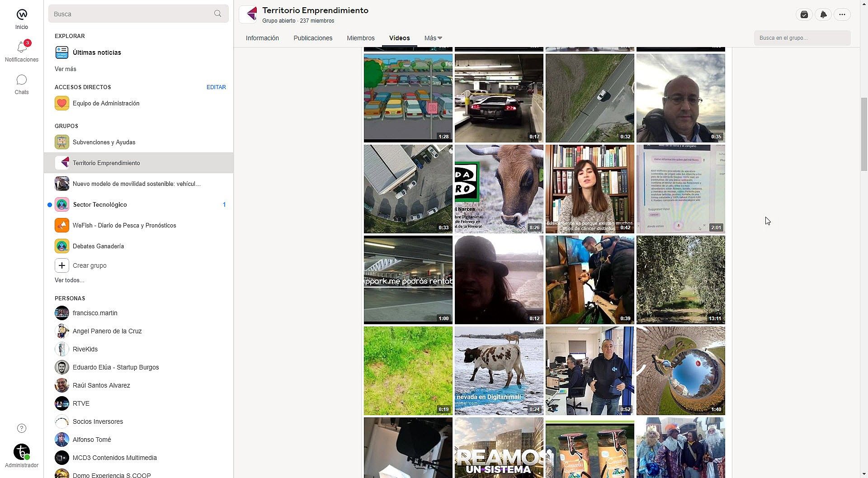
Task: Open the Inicio home icon
Action: pos(22,14)
